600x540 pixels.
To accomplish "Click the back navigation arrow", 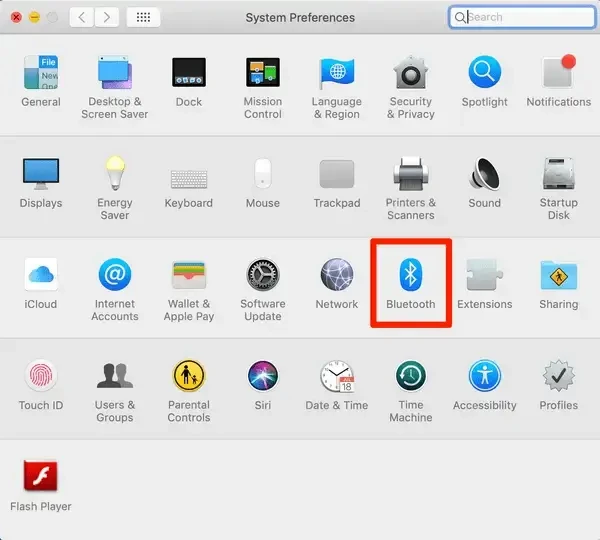I will pos(82,17).
